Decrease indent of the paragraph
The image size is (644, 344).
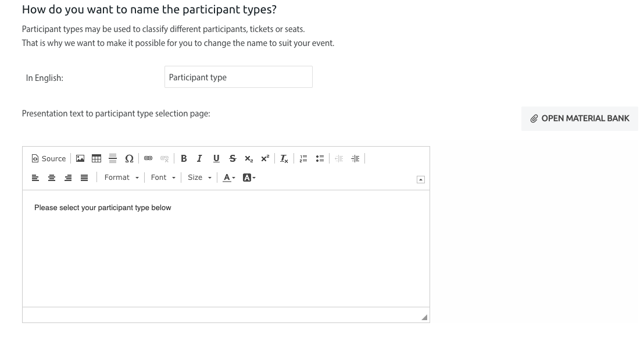[339, 158]
